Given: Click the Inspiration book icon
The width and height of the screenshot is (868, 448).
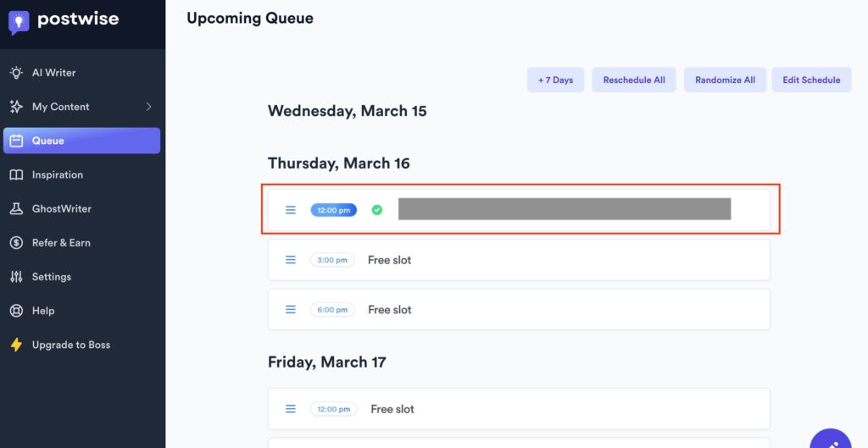Looking at the screenshot, I should point(16,175).
